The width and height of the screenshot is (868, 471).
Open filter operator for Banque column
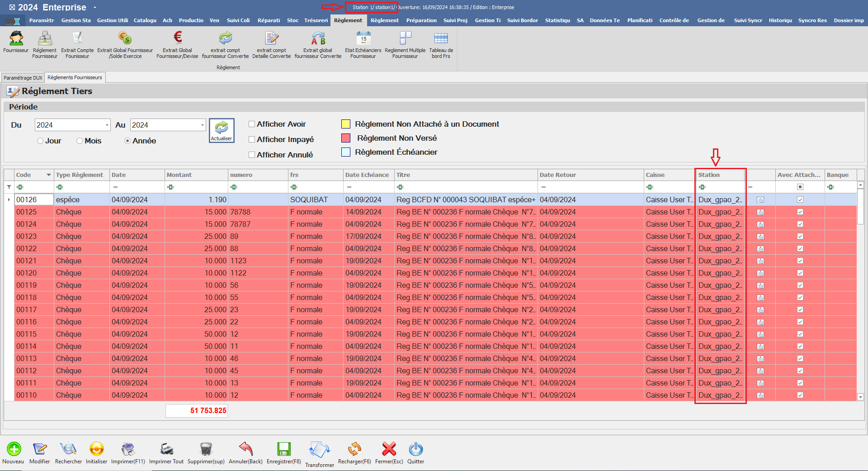[830, 187]
